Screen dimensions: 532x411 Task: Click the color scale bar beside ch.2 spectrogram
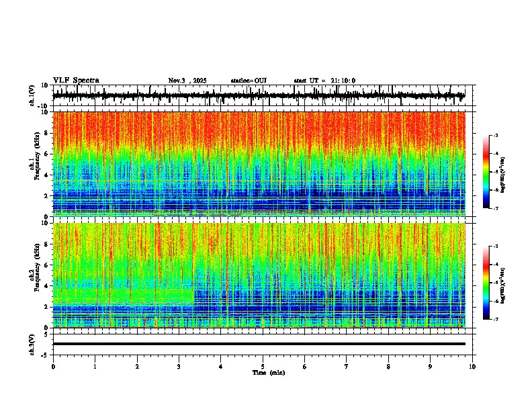pos(486,283)
